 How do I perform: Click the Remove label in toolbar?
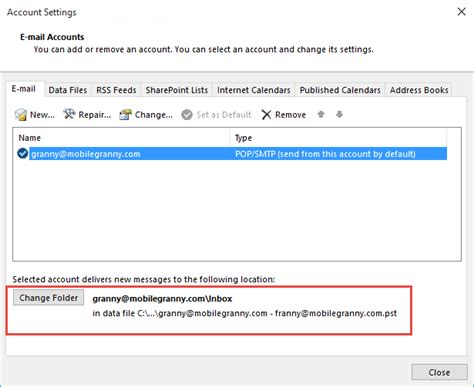coord(290,115)
